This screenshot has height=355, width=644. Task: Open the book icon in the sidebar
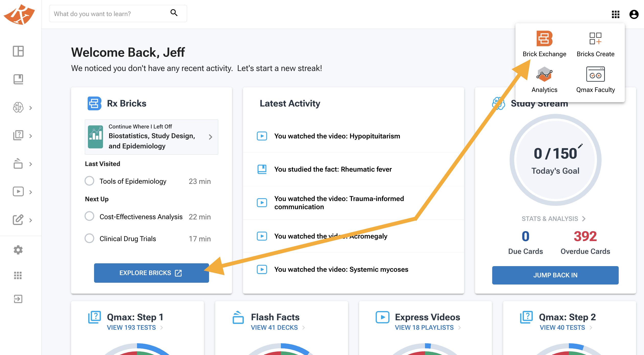click(18, 79)
